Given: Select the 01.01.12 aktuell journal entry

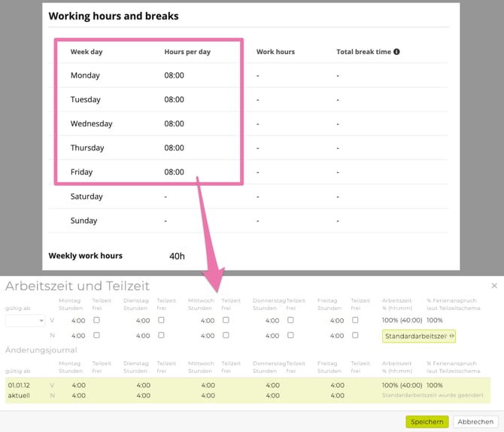Looking at the screenshot, I should 19,390.
